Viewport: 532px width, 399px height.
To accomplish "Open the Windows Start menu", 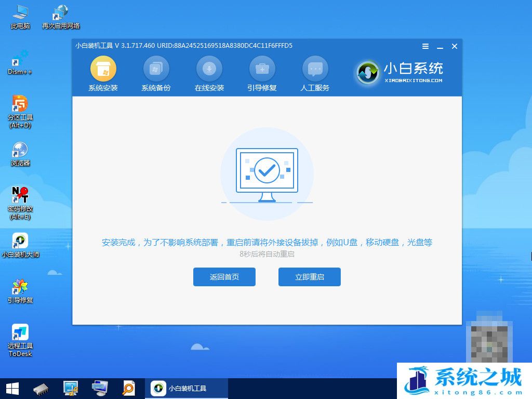I will (x=11, y=388).
